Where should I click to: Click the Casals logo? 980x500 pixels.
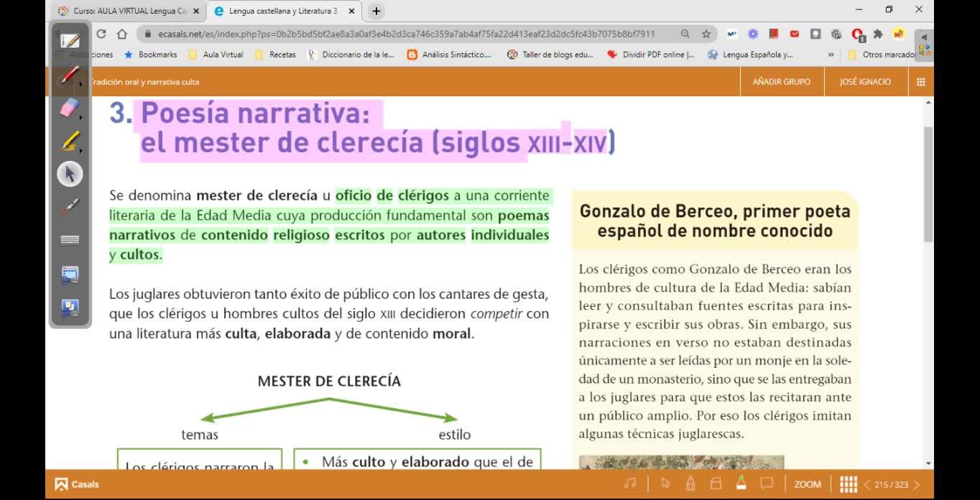click(x=77, y=484)
